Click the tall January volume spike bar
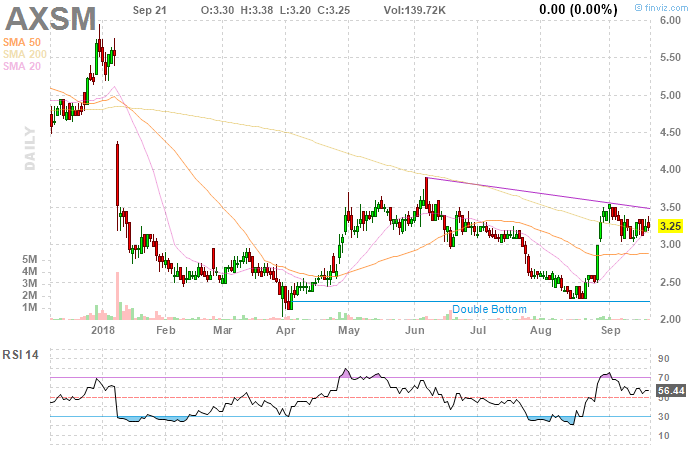Screen dimensions: 700x453 tap(118, 295)
